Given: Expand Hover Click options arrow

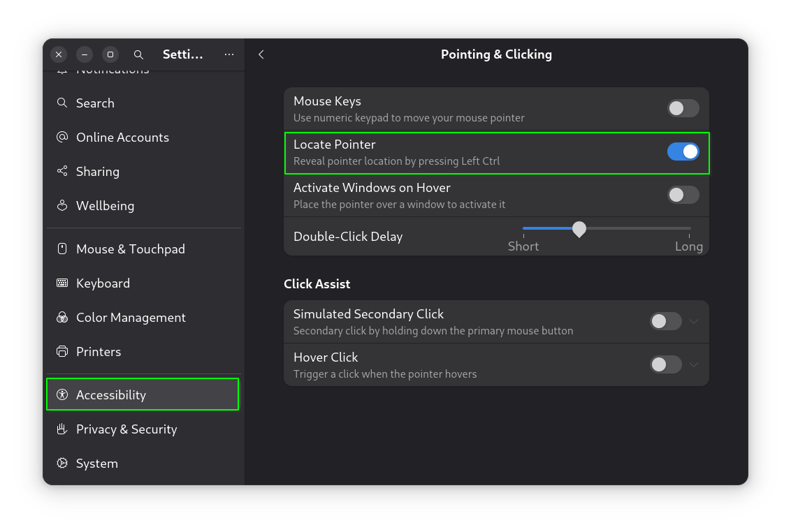Looking at the screenshot, I should click(x=694, y=364).
